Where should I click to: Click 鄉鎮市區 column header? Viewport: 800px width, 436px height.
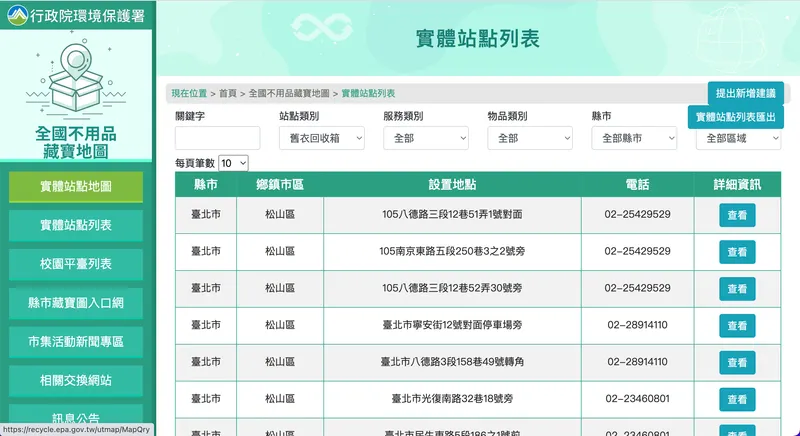280,185
